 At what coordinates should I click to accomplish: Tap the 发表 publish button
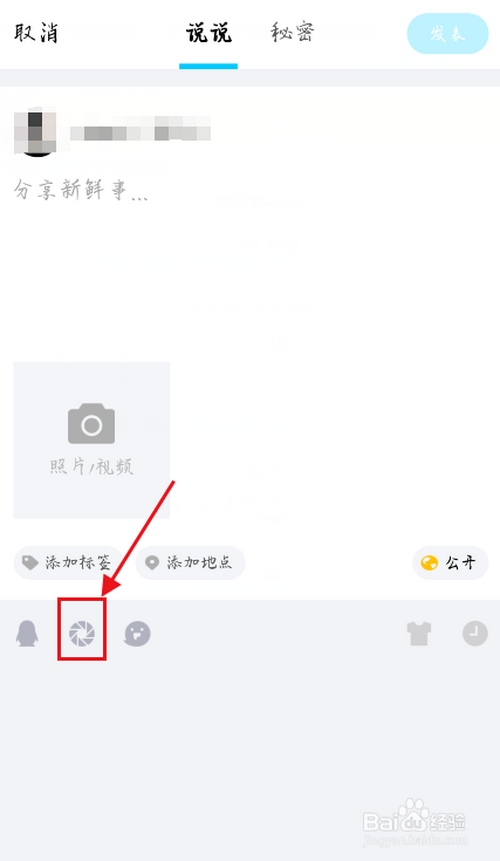coord(447,33)
